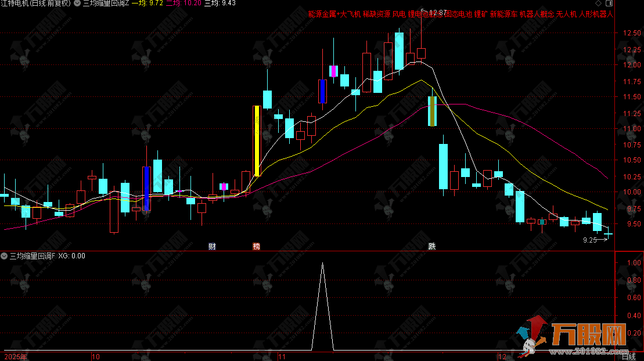Click the 跌 drop marker icon
Image resolution: width=644 pixels, height=361 pixels.
431,246
